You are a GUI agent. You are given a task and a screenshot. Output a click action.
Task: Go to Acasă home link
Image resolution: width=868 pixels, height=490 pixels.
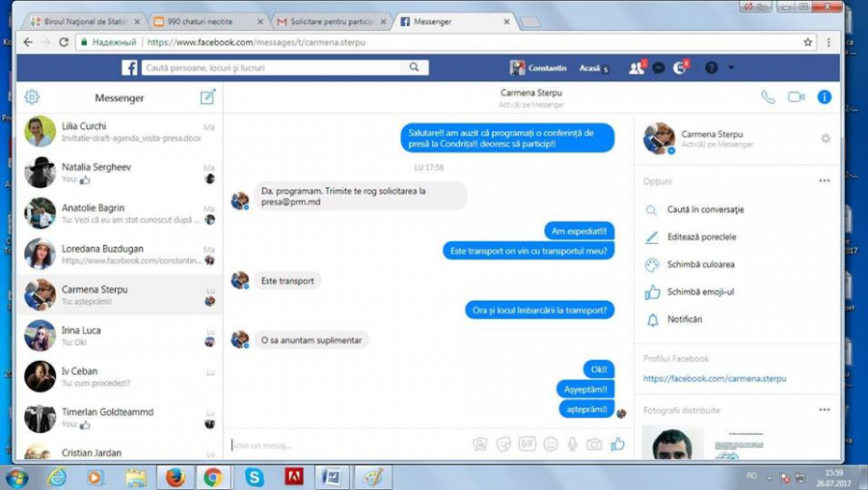tap(589, 68)
